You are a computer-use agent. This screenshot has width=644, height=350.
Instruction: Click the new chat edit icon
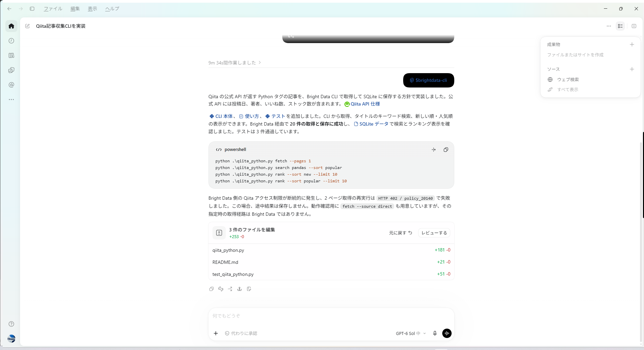(x=27, y=26)
